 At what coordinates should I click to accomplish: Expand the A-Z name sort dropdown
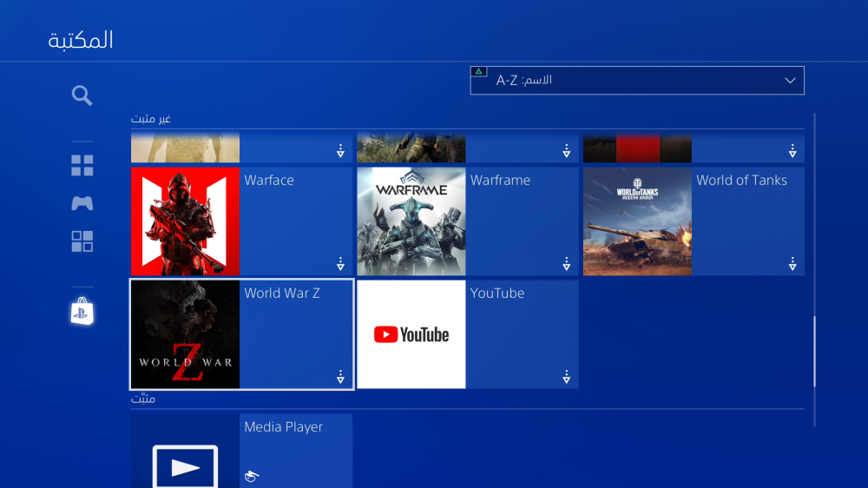pyautogui.click(x=637, y=80)
